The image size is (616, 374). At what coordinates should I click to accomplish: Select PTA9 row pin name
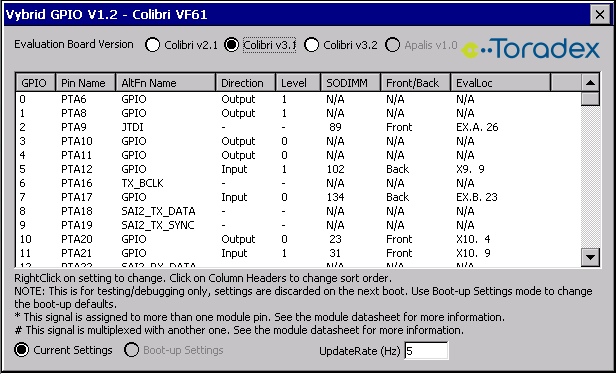73,127
